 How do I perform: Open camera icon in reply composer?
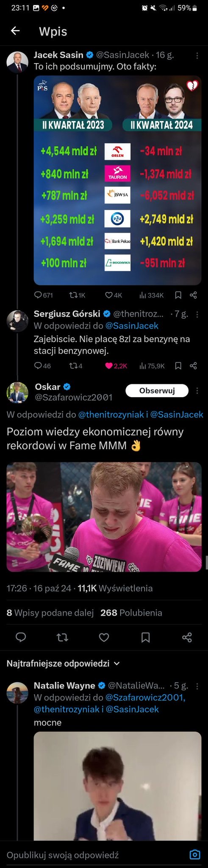(x=194, y=854)
